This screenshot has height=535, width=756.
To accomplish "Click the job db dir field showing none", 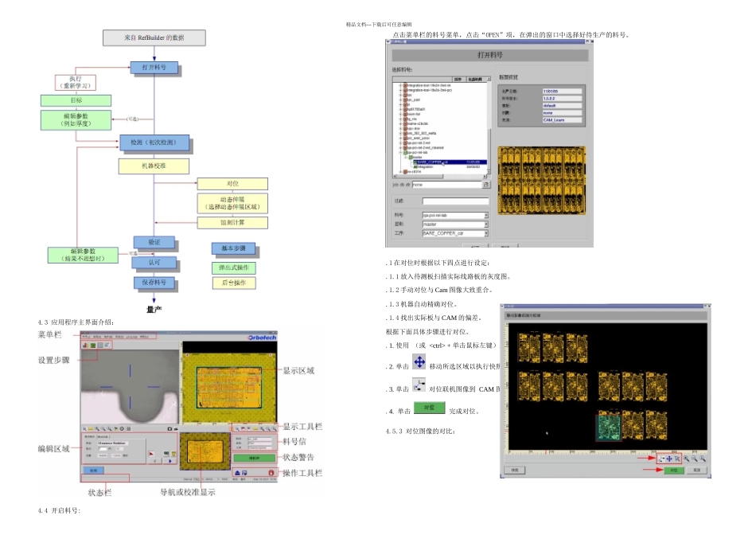I will 447,184.
